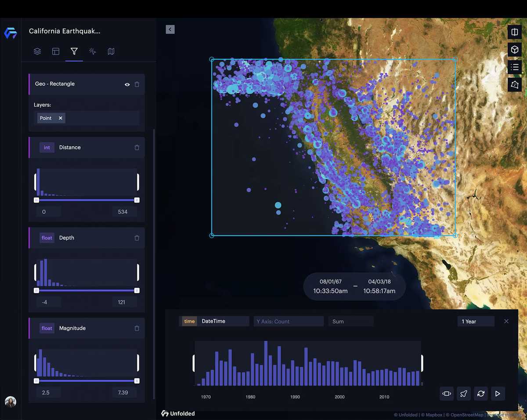The width and height of the screenshot is (527, 420).
Task: Show the map legend
Action: click(x=515, y=67)
